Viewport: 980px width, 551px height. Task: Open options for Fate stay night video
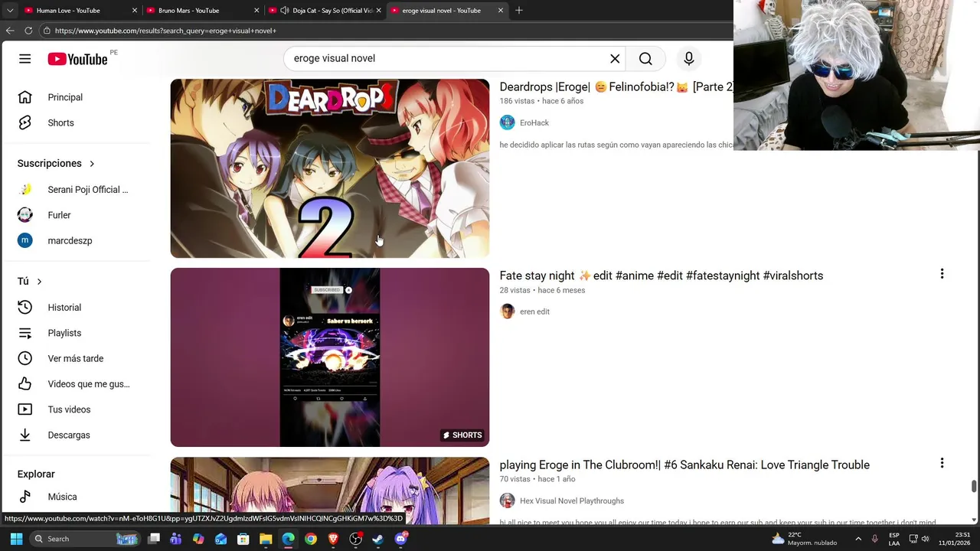pos(942,274)
